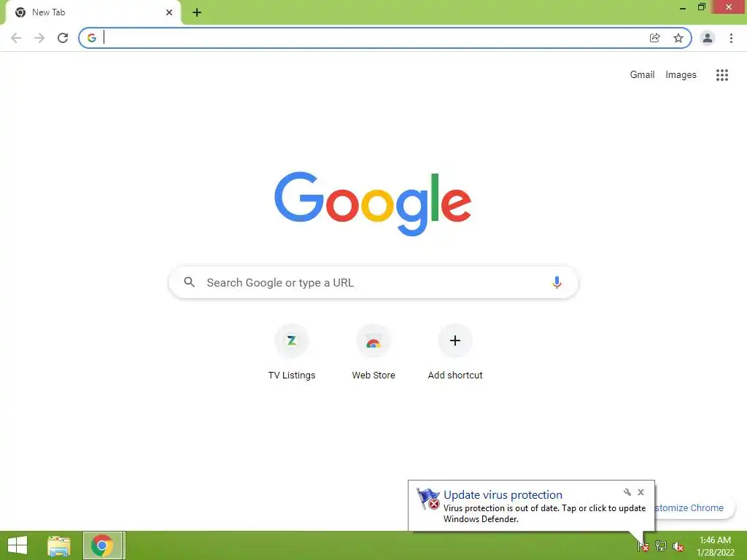Select the New Tab tab
This screenshot has width=747, height=560.
[x=93, y=12]
